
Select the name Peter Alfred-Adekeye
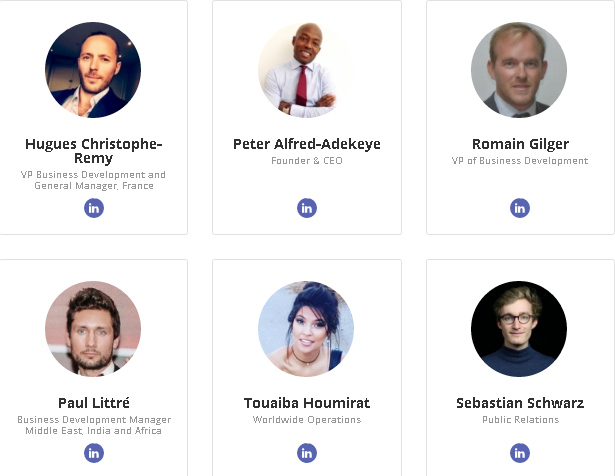click(x=307, y=144)
